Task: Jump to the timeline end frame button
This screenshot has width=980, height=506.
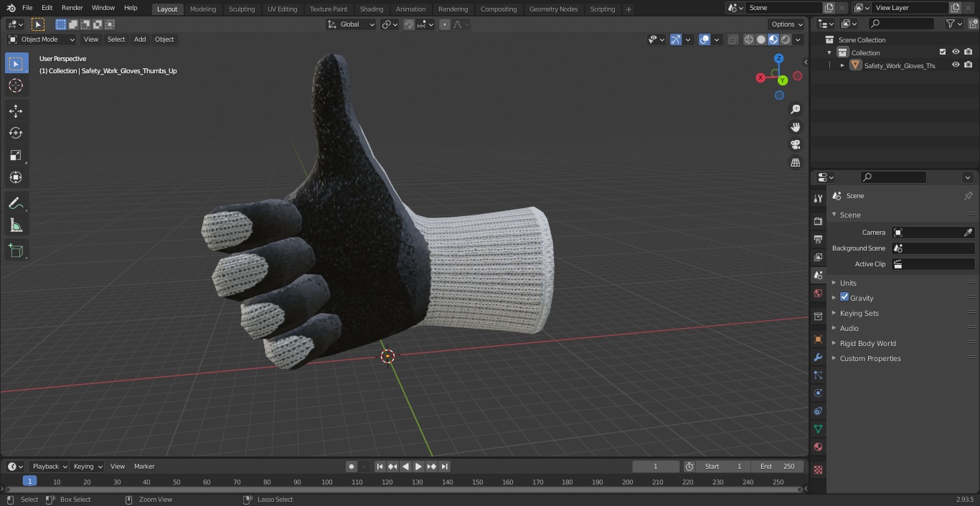Action: pyautogui.click(x=445, y=467)
